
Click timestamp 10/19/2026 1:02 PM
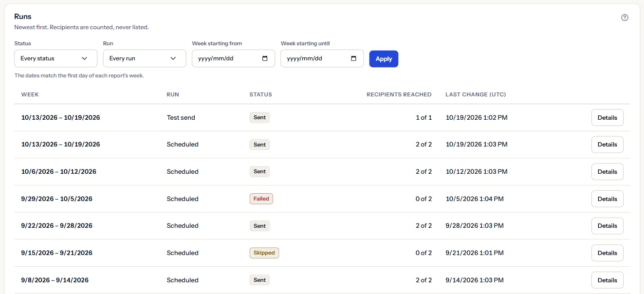coord(477,117)
